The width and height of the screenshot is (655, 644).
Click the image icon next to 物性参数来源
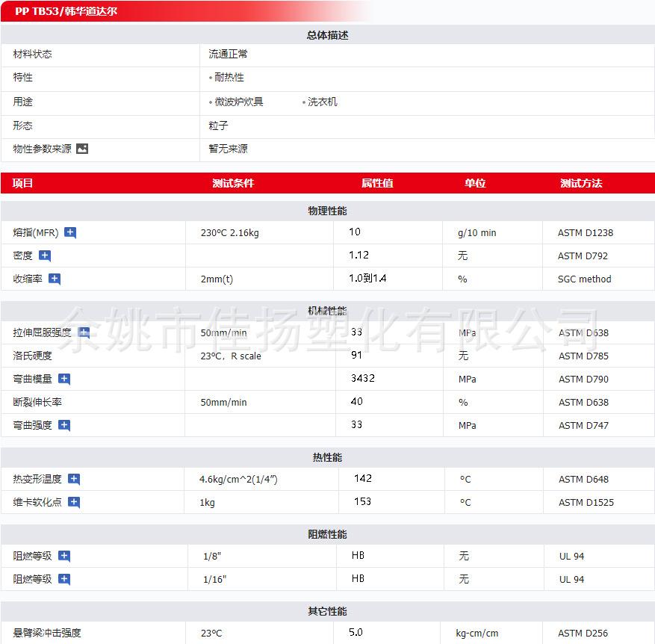pyautogui.click(x=82, y=149)
